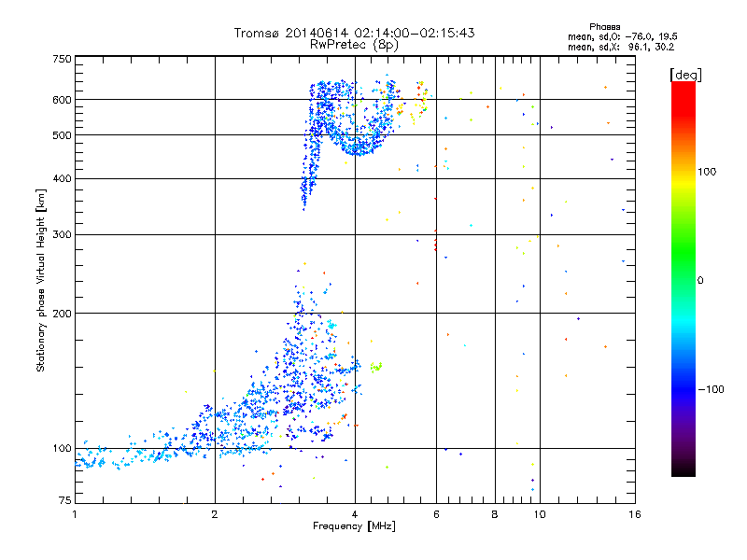Click the plot title 'Tromsø 20140614 02:14:00-02:15:43'
Viewport: 747px width, 560px height.
coord(354,33)
